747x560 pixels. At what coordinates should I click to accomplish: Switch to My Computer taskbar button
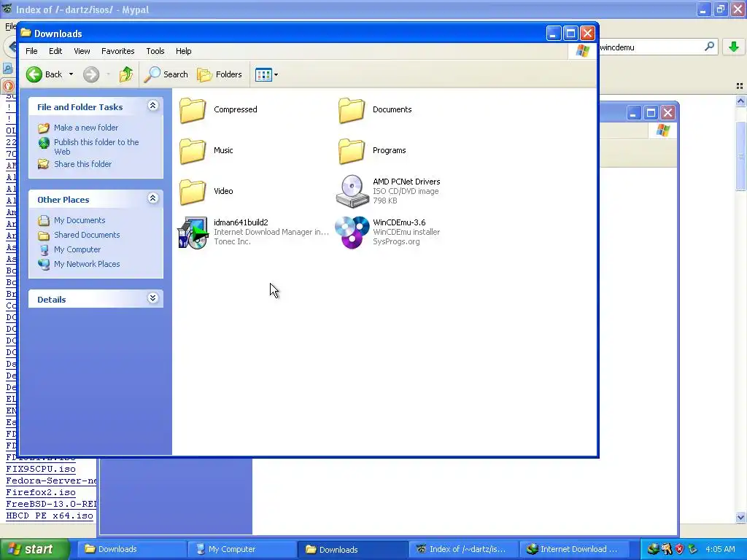coord(242,549)
